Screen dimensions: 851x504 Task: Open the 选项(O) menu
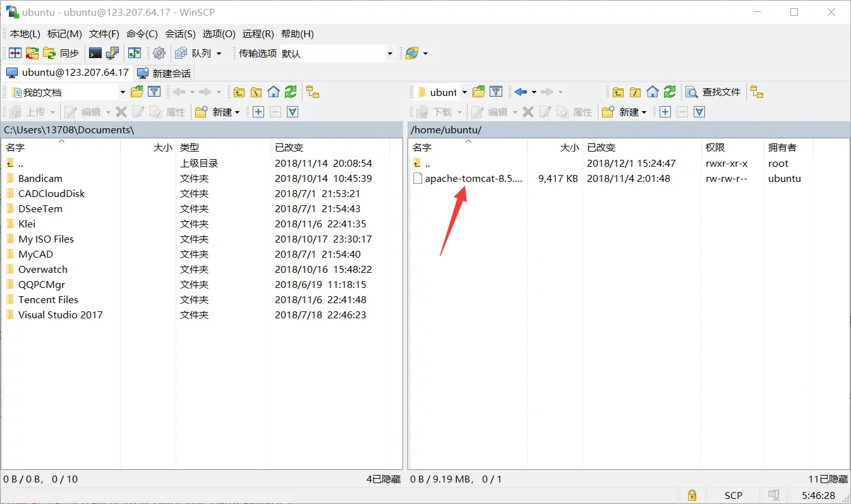pyautogui.click(x=219, y=34)
